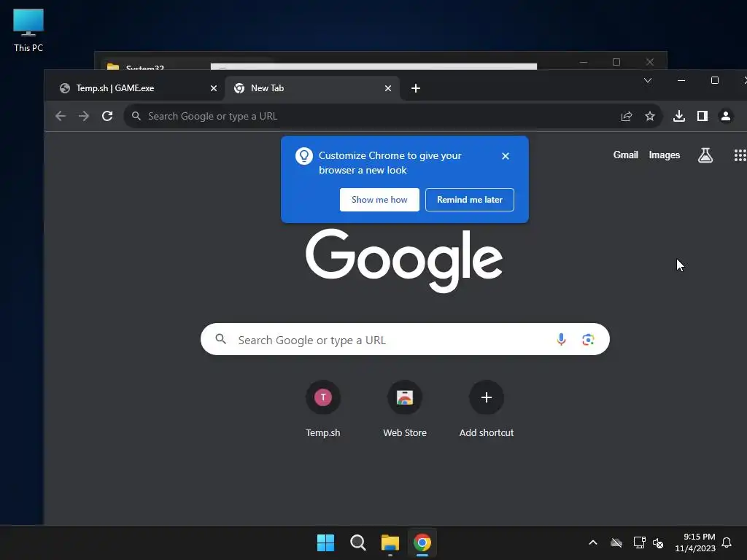Click the Chrome taskbar icon
This screenshot has width=747, height=560.
click(422, 542)
